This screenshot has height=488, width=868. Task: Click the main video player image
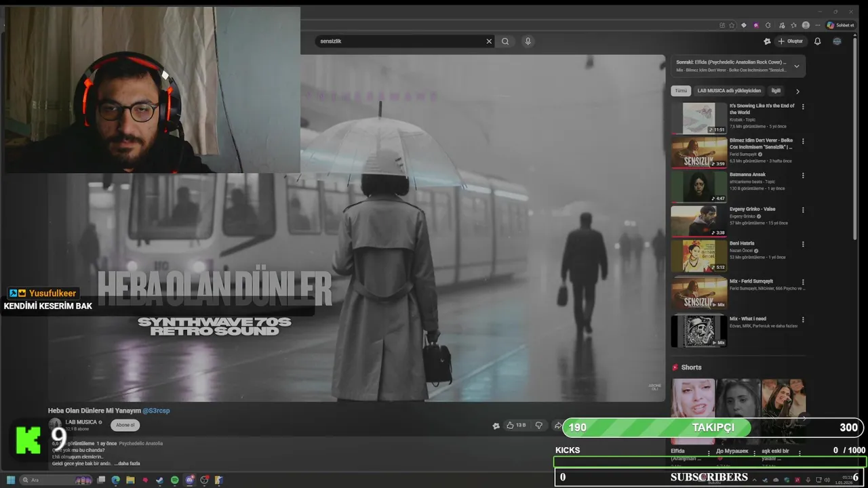pyautogui.click(x=357, y=228)
